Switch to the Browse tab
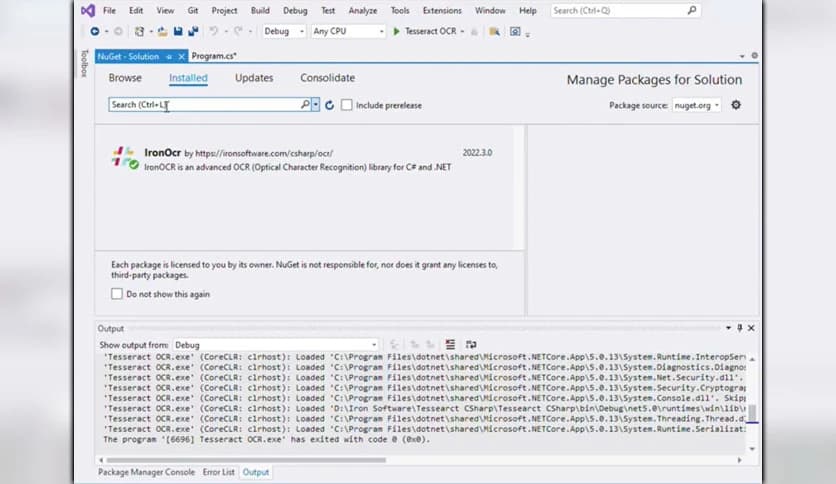This screenshot has width=836, height=484. [x=125, y=78]
